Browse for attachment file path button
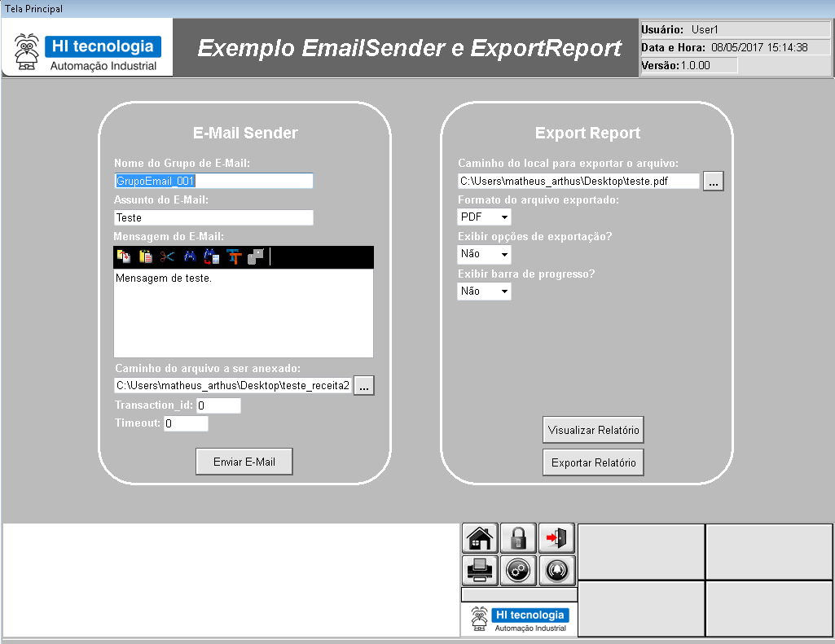 (363, 385)
